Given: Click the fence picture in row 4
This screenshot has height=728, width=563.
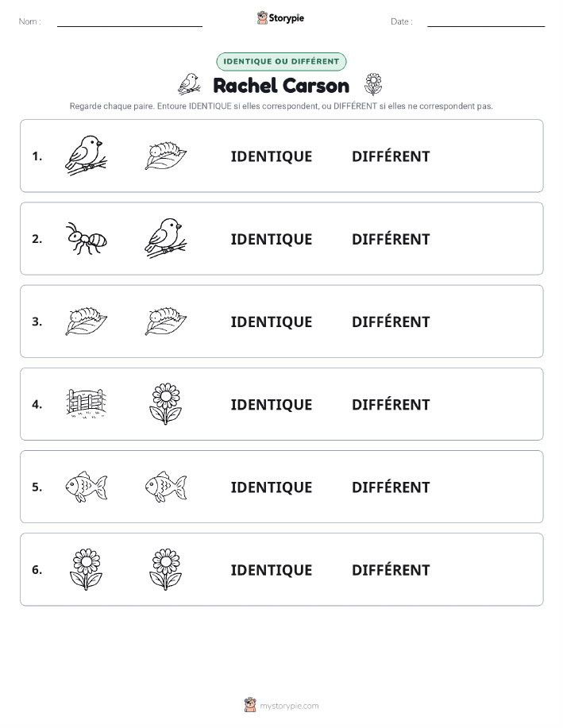Looking at the screenshot, I should coord(86,404).
